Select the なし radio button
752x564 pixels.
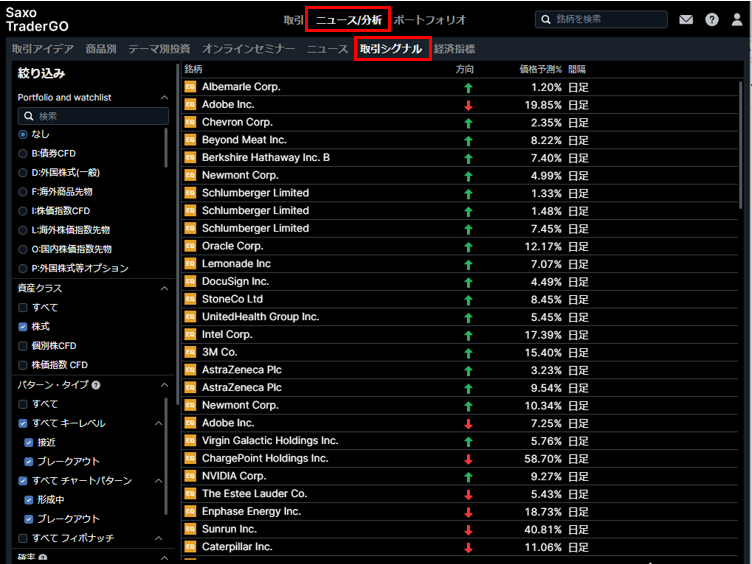click(23, 134)
